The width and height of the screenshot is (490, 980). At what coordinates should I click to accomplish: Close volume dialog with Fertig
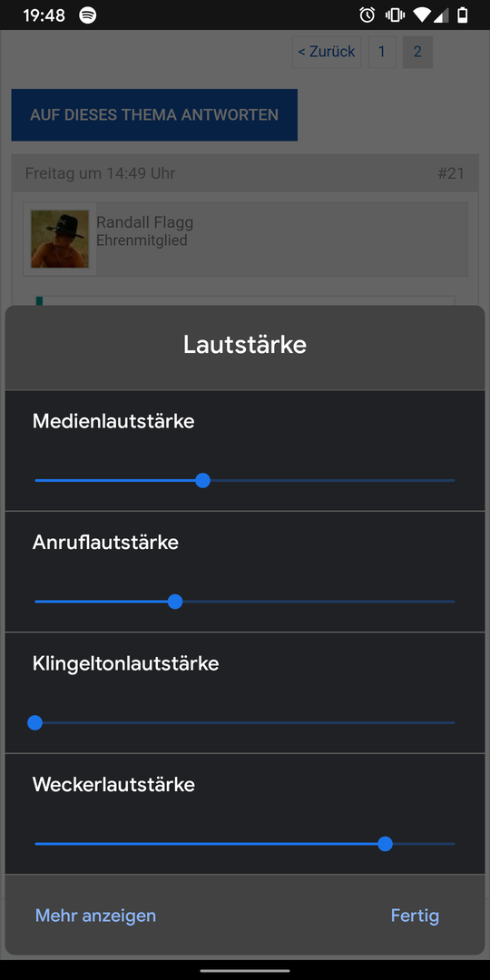[415, 916]
